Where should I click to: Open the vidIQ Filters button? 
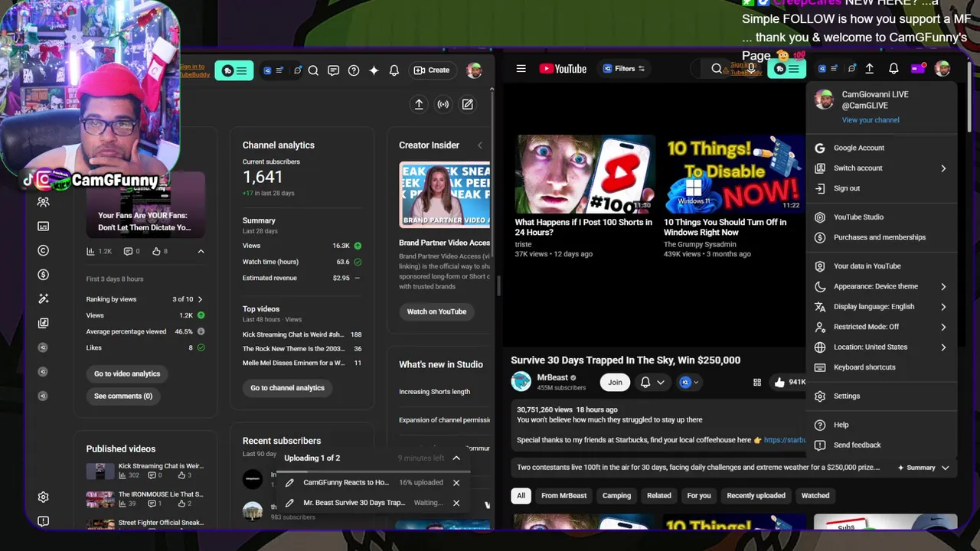tap(623, 69)
